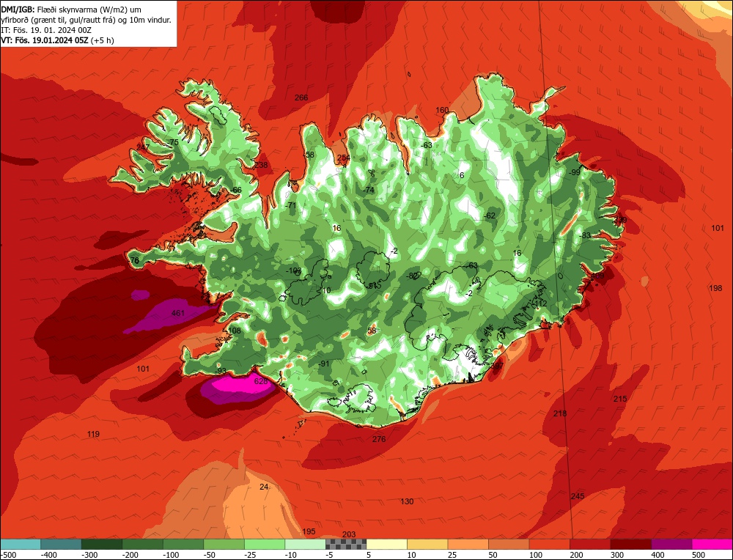Click the dark maroon 300 to 400 legend swatch
Image resolution: width=733 pixels, height=560 pixels.
coord(631,544)
